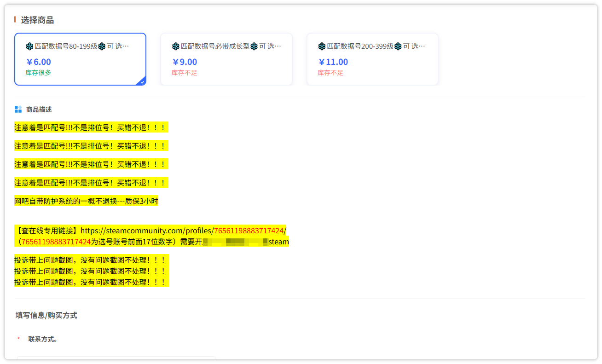Click the red ID number inside the parentheses
Viewport: 602px width, 364px height.
(56, 242)
